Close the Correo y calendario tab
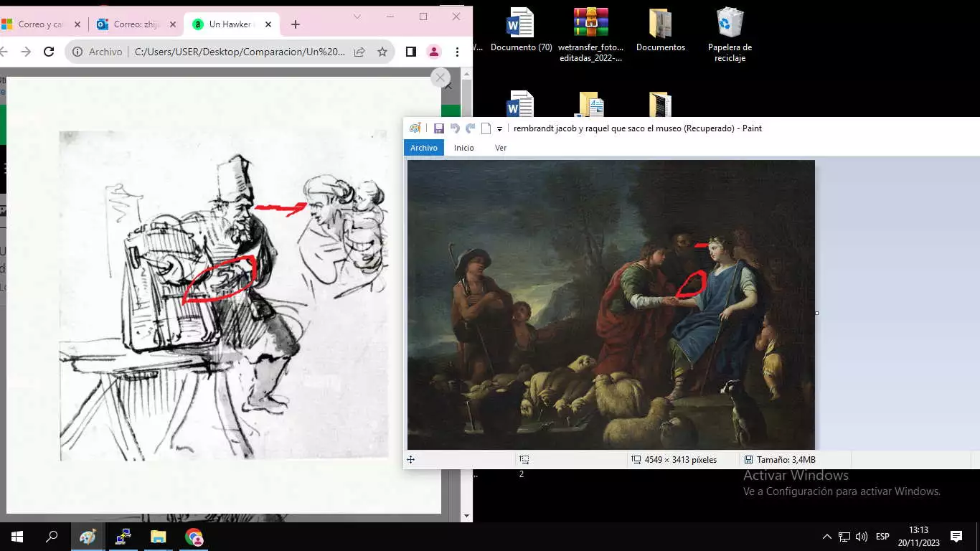The width and height of the screenshot is (980, 551). pos(77,24)
